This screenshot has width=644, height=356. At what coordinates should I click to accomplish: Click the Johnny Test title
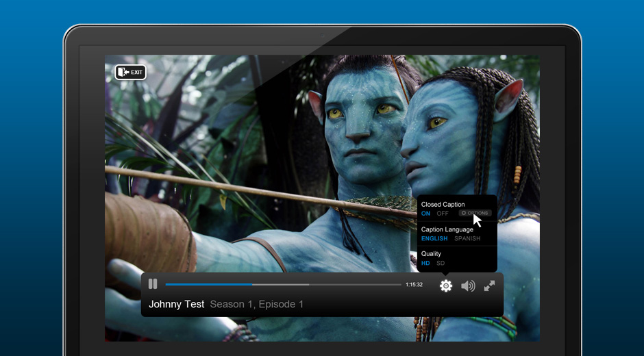(x=176, y=304)
